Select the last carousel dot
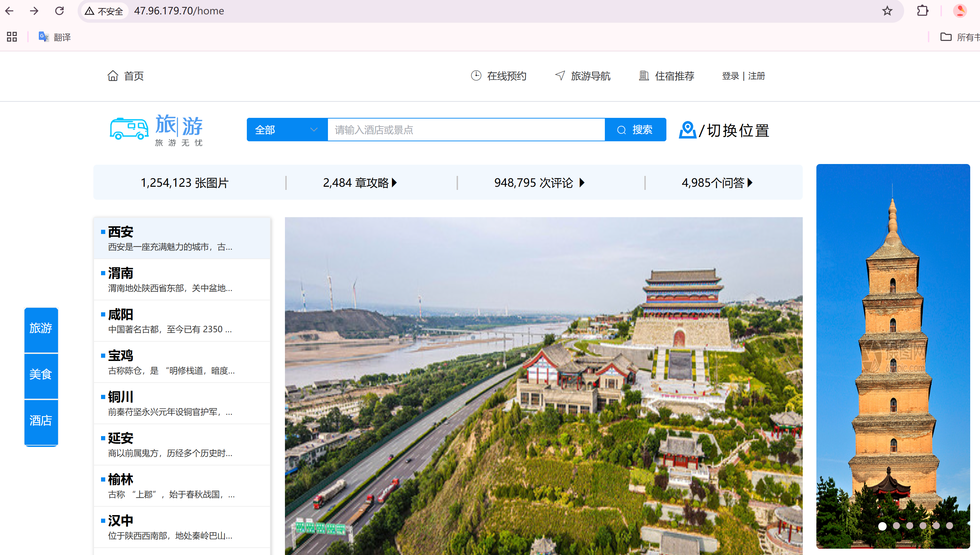This screenshot has width=980, height=555. (950, 526)
